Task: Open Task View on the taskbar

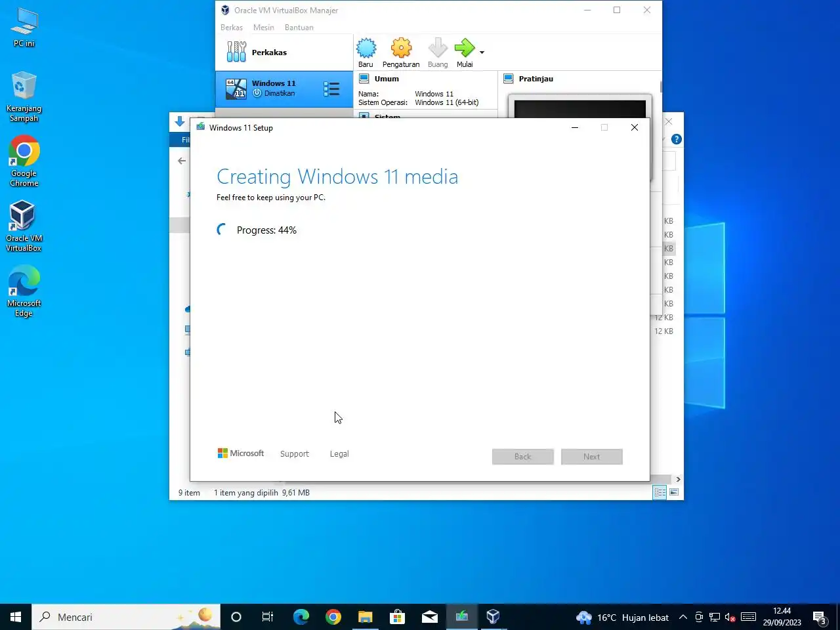Action: [268, 617]
